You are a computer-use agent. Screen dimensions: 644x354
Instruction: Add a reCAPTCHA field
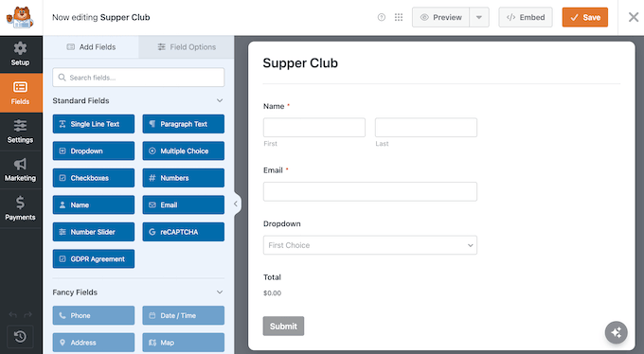pyautogui.click(x=183, y=232)
